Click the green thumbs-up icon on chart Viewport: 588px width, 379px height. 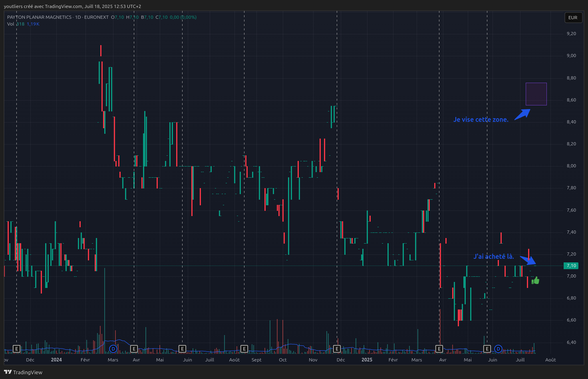click(x=535, y=280)
